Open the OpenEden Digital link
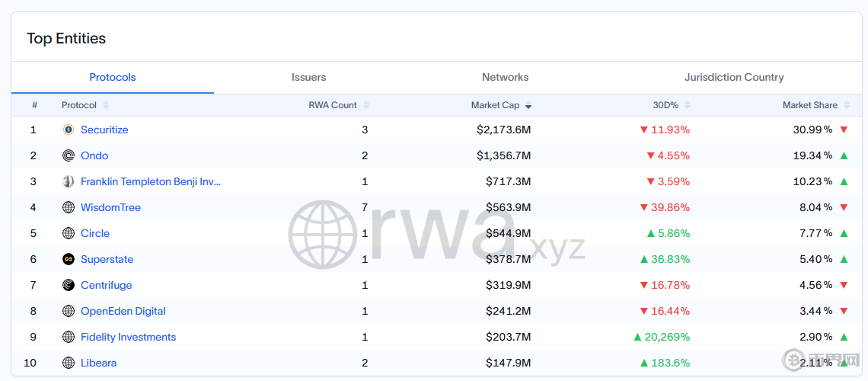This screenshot has width=868, height=381. (123, 311)
